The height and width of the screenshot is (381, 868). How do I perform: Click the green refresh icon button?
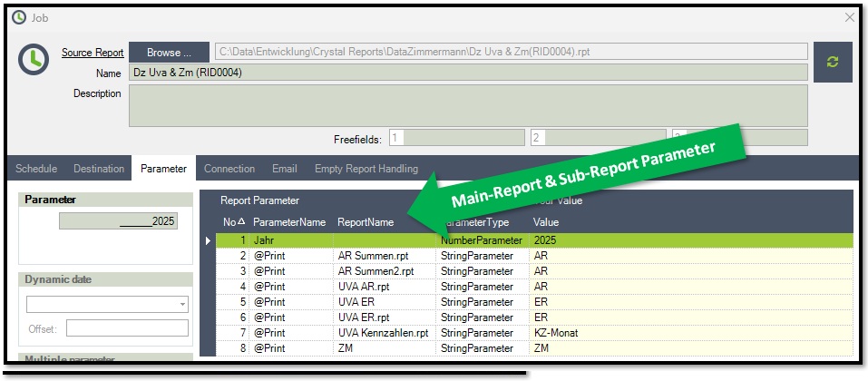pos(834,62)
